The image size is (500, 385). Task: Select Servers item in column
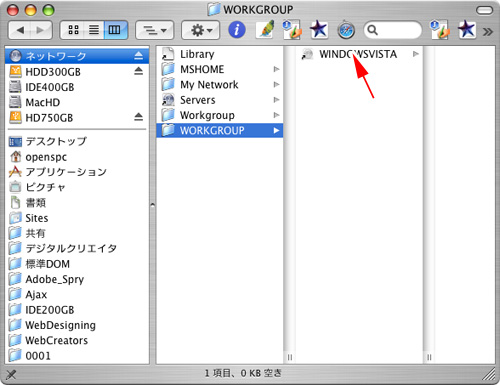(x=219, y=100)
